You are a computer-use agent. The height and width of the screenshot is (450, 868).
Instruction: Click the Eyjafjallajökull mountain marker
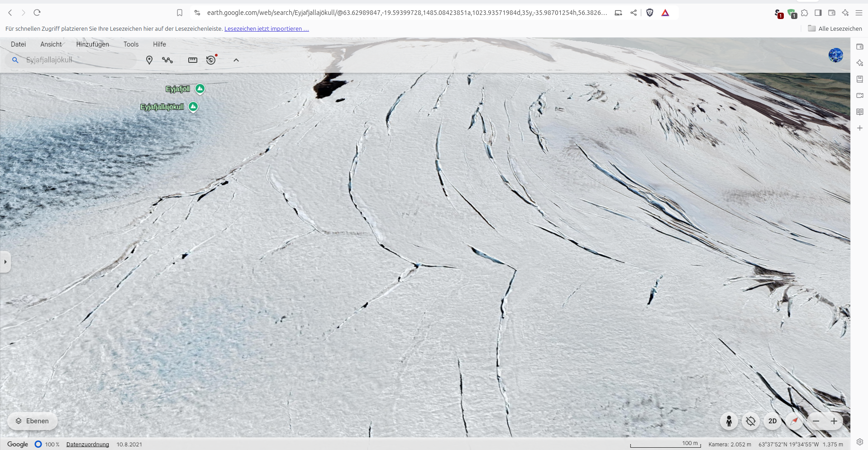(x=193, y=107)
